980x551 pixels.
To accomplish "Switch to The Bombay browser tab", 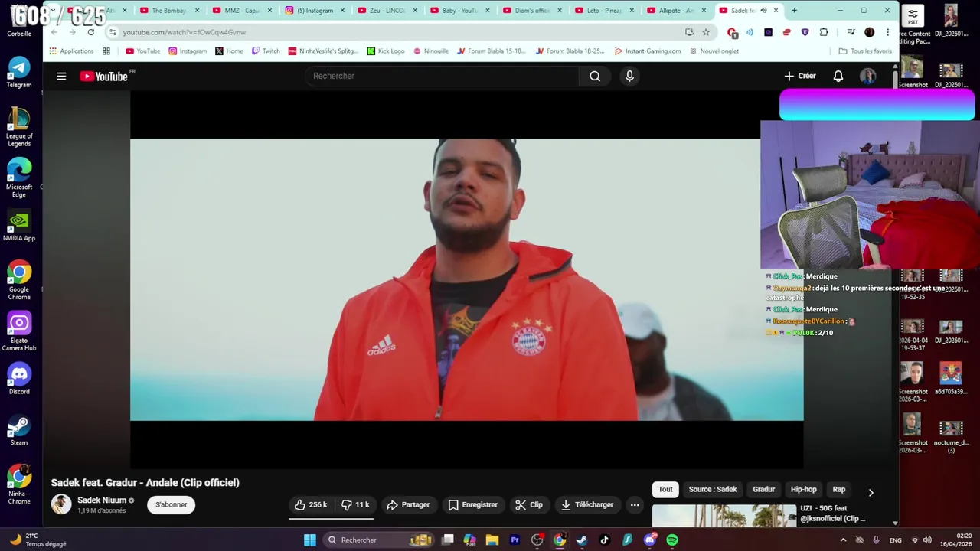I will pos(169,10).
